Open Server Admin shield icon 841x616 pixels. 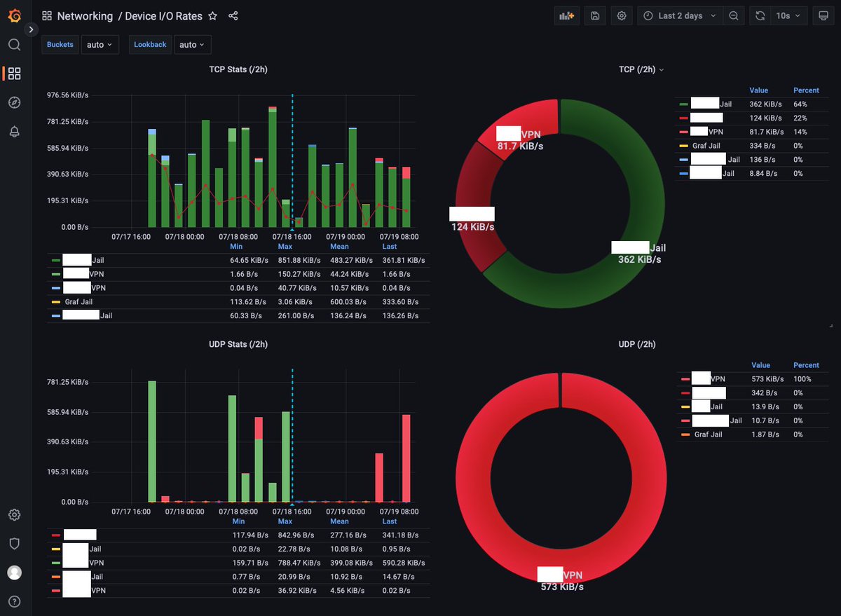(x=14, y=543)
